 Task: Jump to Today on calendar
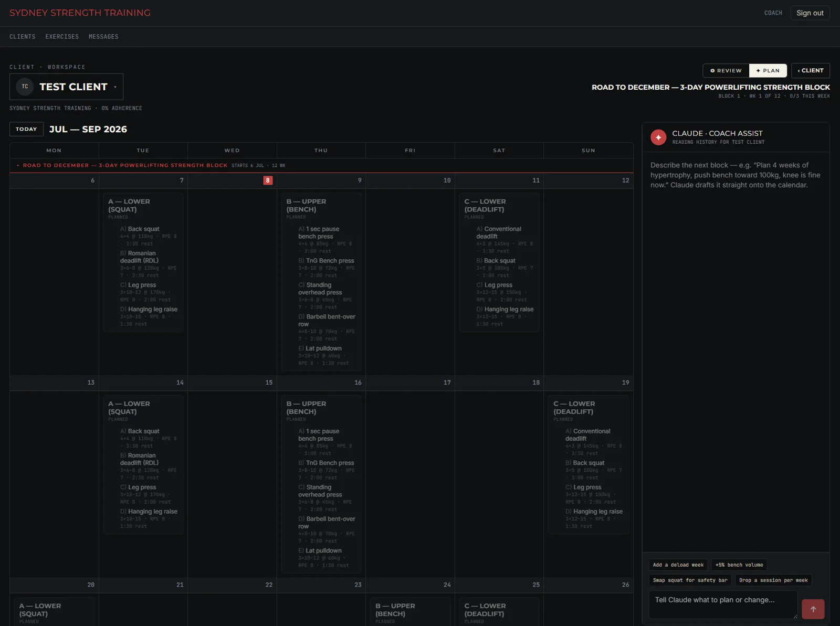coord(26,129)
